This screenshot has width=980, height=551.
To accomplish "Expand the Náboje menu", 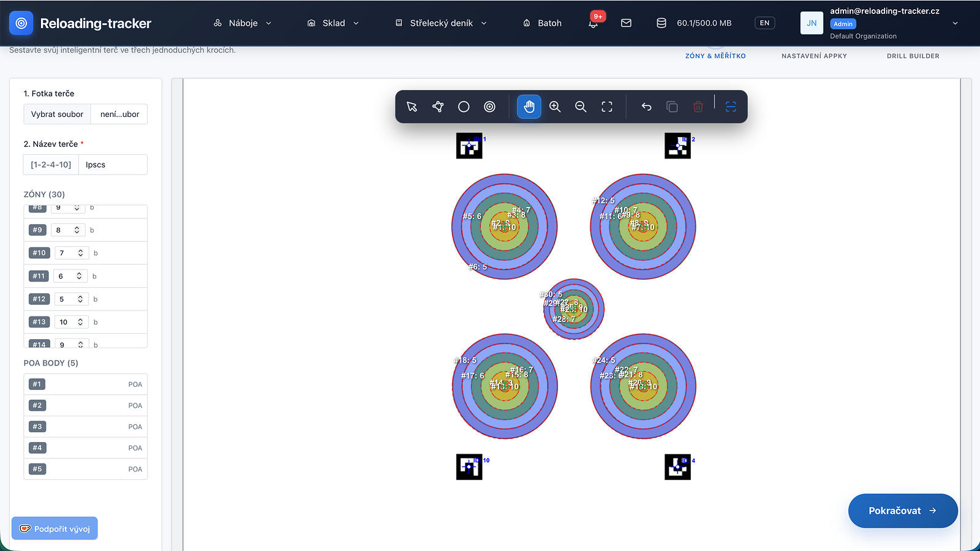I will pos(243,23).
